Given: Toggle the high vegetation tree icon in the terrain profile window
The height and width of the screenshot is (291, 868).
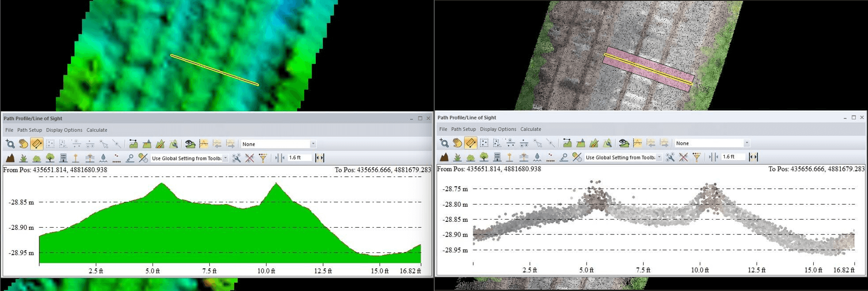Looking at the screenshot, I should point(50,158).
